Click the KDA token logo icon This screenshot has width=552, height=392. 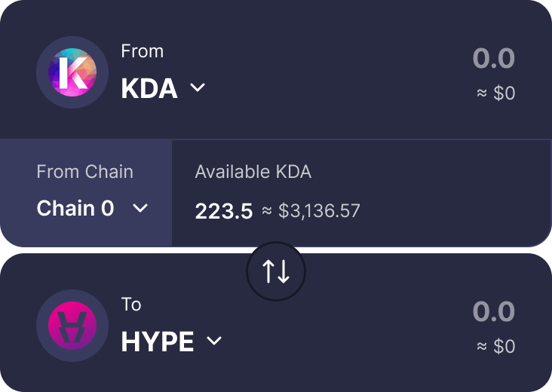[72, 72]
